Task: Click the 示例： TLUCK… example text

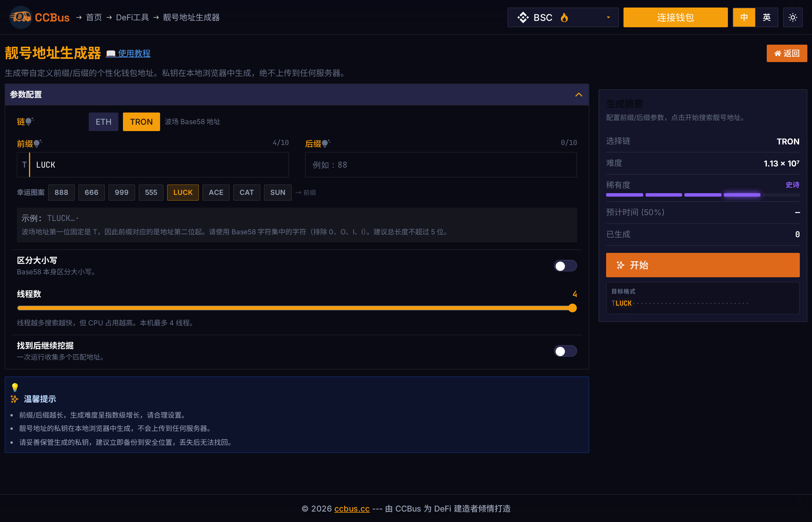Action: (50, 218)
